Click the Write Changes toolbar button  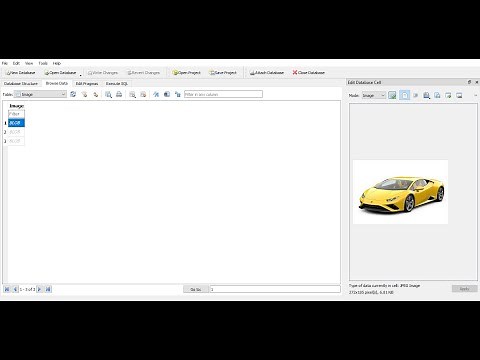click(103, 73)
